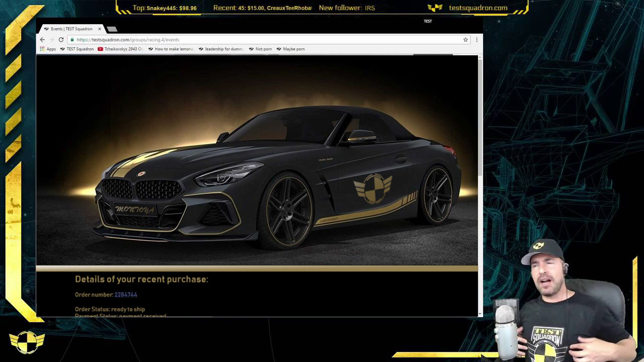Click order number 2284744 link

click(x=126, y=295)
